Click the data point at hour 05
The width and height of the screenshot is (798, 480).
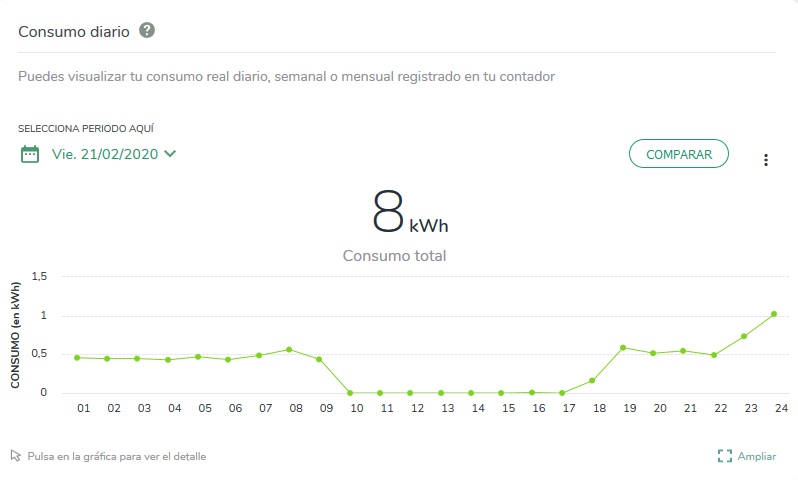(198, 356)
